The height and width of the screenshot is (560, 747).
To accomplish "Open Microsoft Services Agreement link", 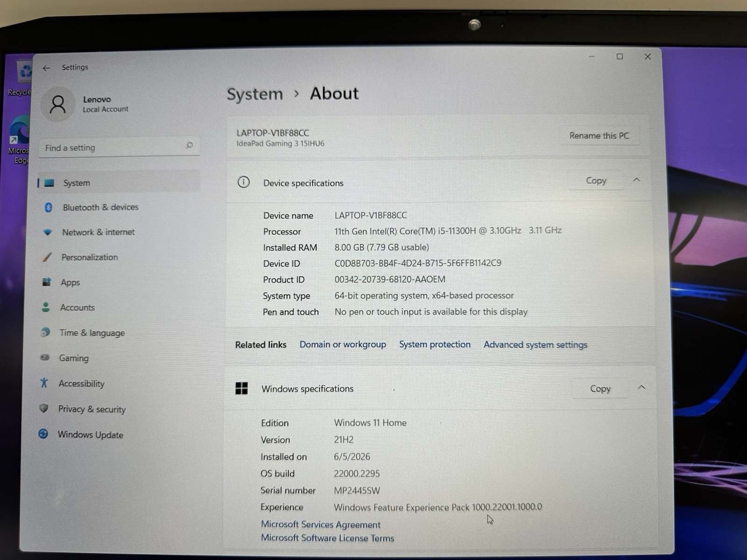I will tap(321, 525).
